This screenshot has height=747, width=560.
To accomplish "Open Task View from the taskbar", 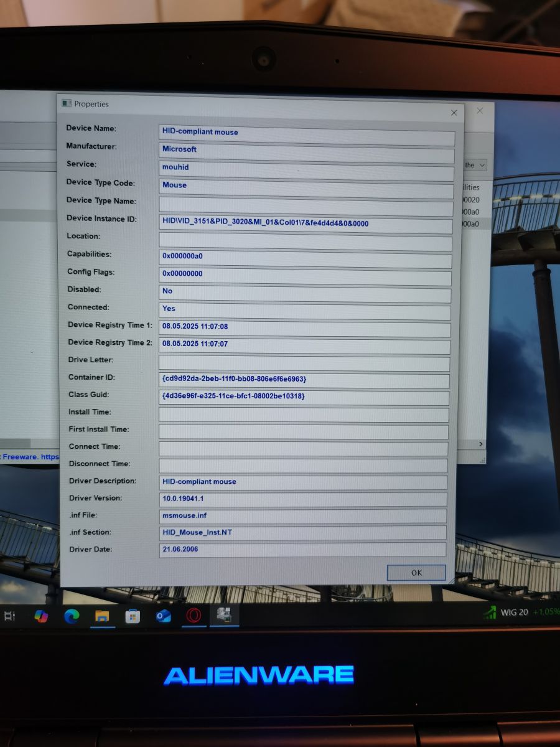I will (x=9, y=616).
